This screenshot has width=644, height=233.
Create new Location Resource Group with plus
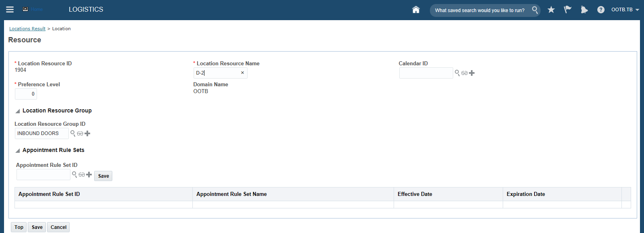click(x=87, y=133)
